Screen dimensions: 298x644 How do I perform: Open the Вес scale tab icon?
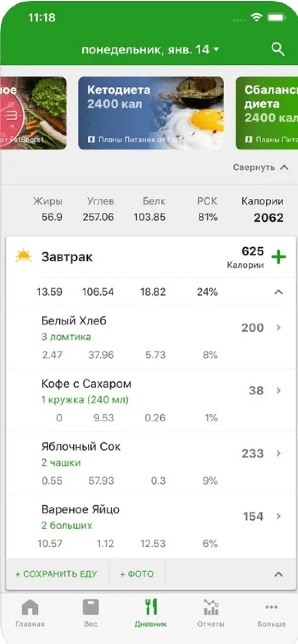(x=91, y=608)
